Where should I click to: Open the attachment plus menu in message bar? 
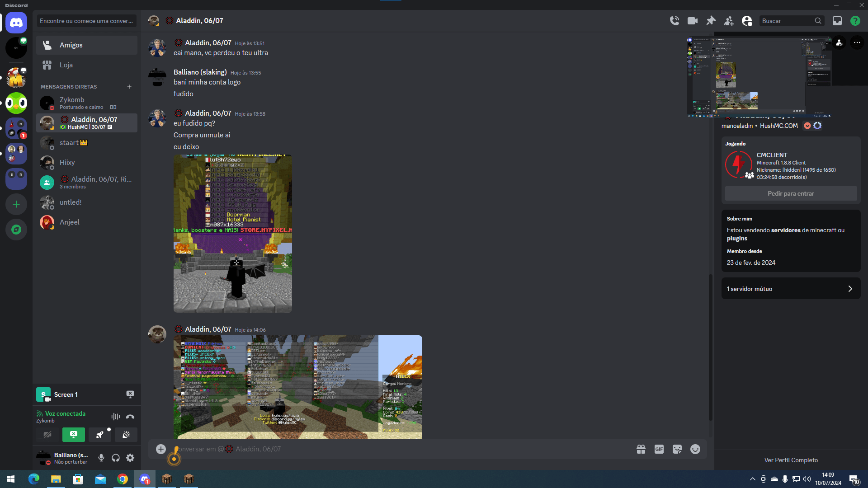161,449
